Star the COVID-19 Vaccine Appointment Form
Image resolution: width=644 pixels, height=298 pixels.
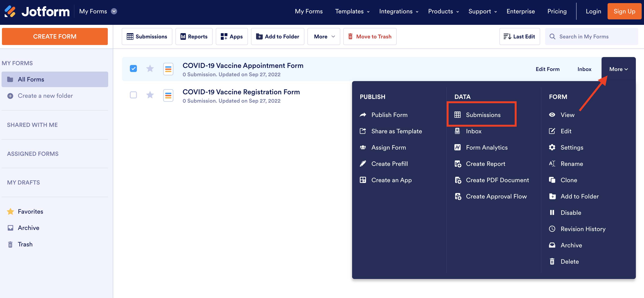point(150,68)
